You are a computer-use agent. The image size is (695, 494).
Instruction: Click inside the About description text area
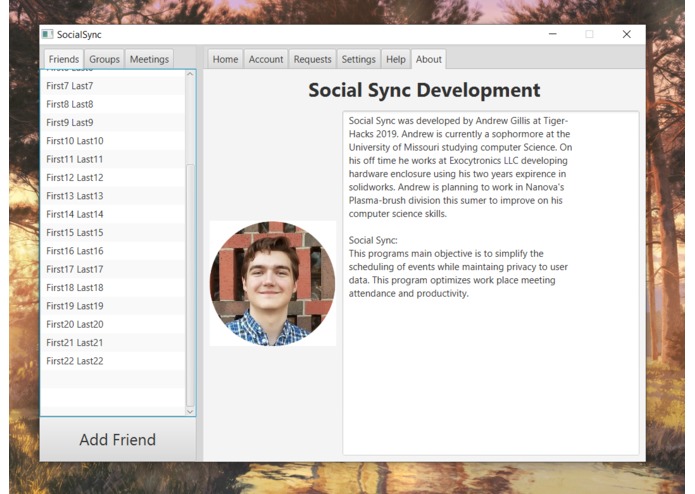pos(491,284)
